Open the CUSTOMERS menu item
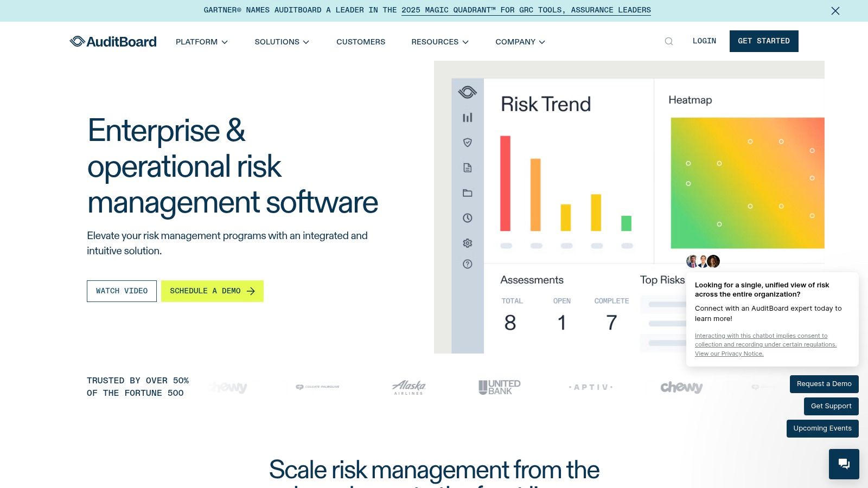Image resolution: width=868 pixels, height=488 pixels. coord(361,42)
